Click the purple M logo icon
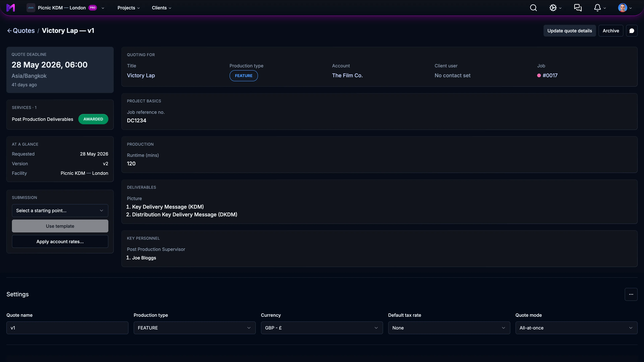The height and width of the screenshot is (362, 644). (x=11, y=8)
